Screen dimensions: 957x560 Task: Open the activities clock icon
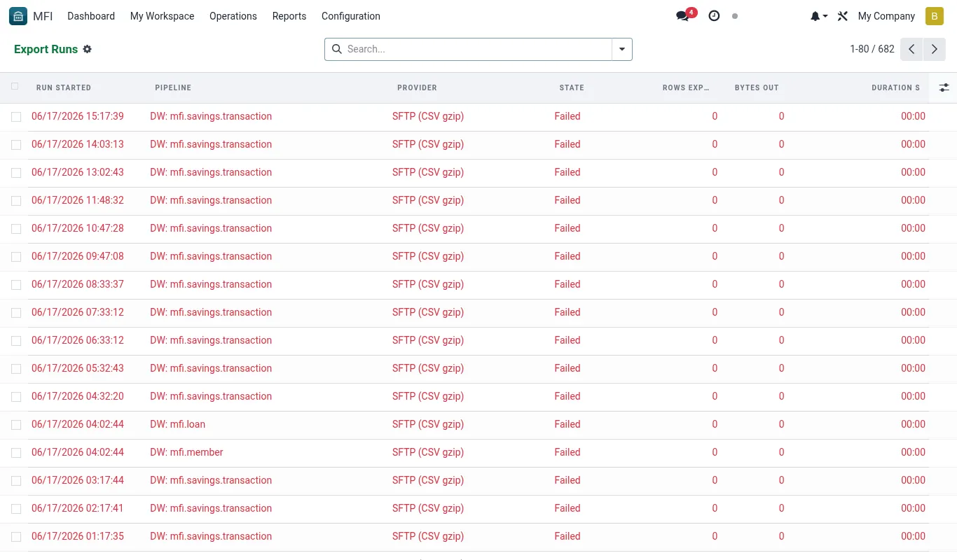[714, 16]
